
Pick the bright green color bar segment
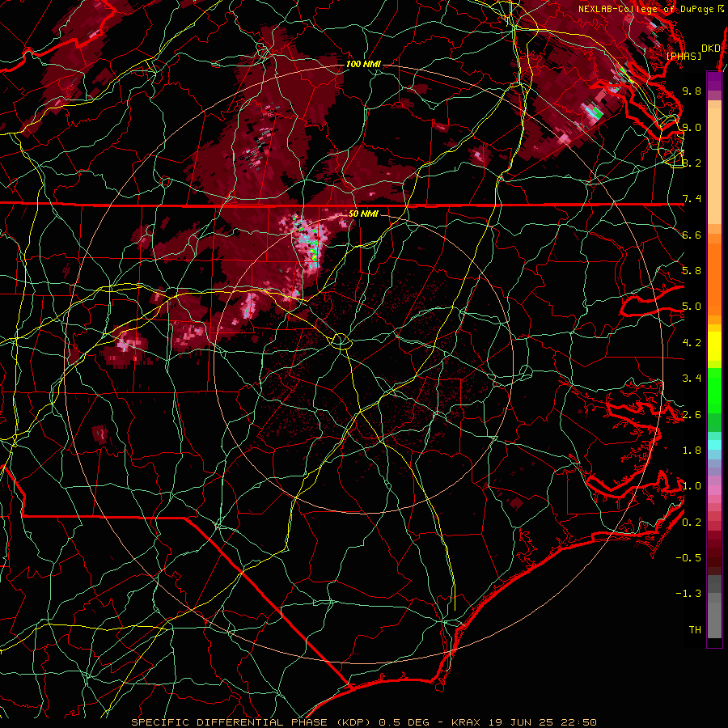pyautogui.click(x=714, y=390)
